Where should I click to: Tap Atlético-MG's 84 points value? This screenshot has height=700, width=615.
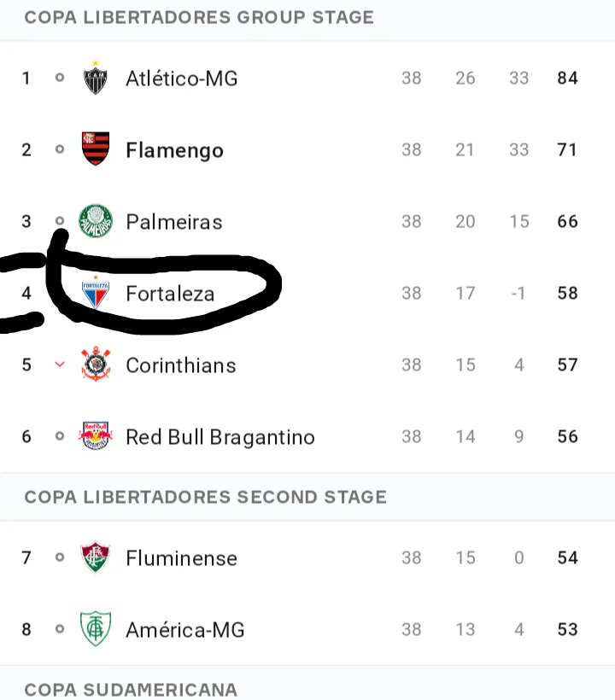pos(568,79)
